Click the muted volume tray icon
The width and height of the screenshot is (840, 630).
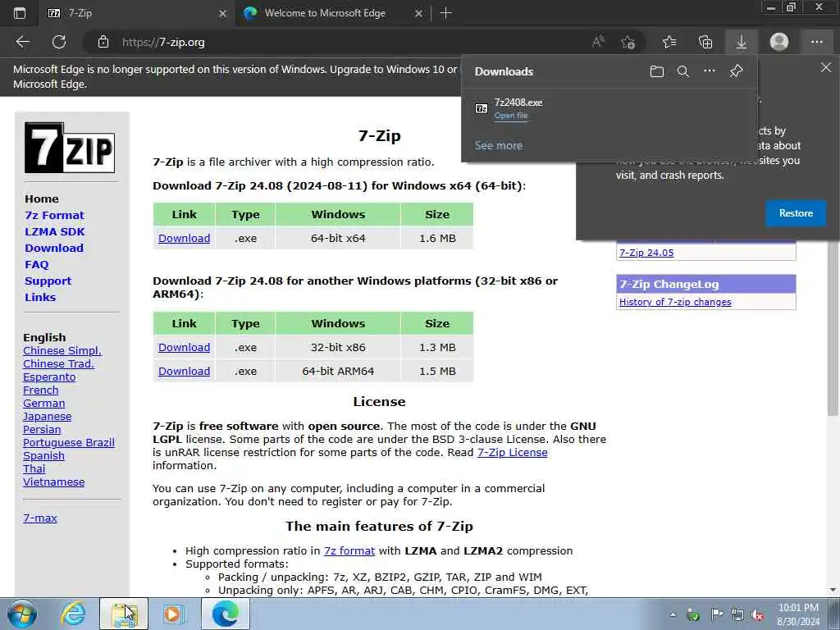pyautogui.click(x=757, y=614)
